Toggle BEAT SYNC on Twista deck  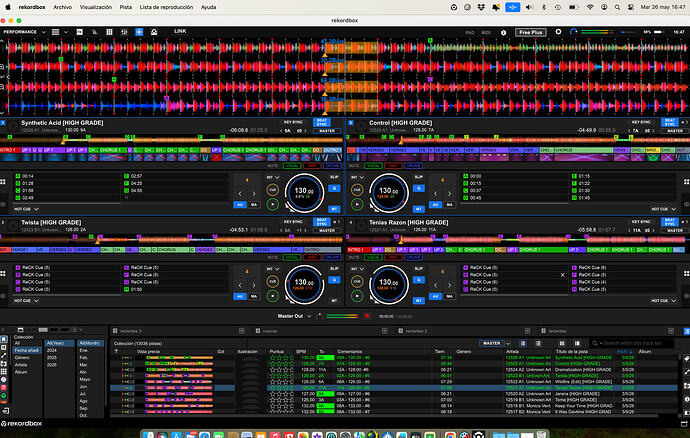click(x=322, y=222)
